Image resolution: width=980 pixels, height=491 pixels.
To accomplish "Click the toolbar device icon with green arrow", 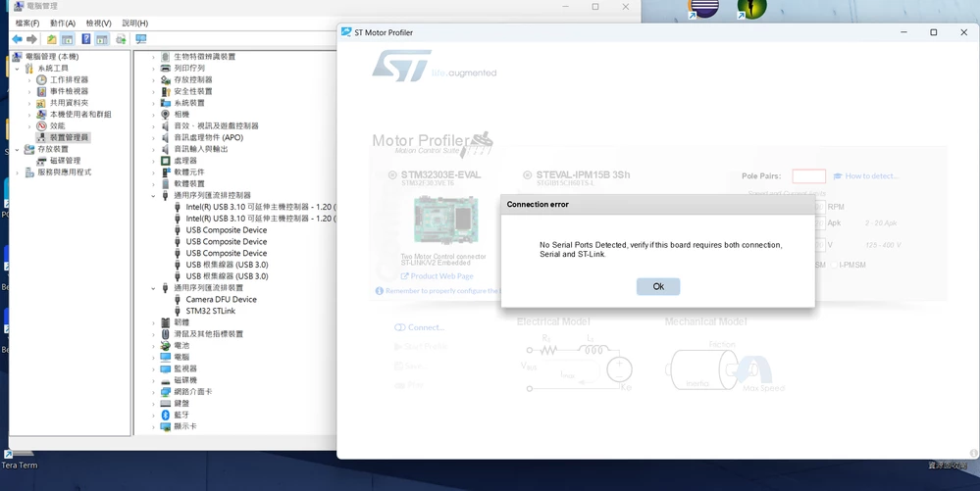I will click(121, 39).
